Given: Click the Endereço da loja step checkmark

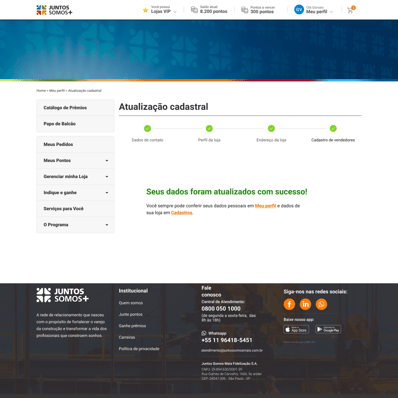Looking at the screenshot, I should 271,128.
